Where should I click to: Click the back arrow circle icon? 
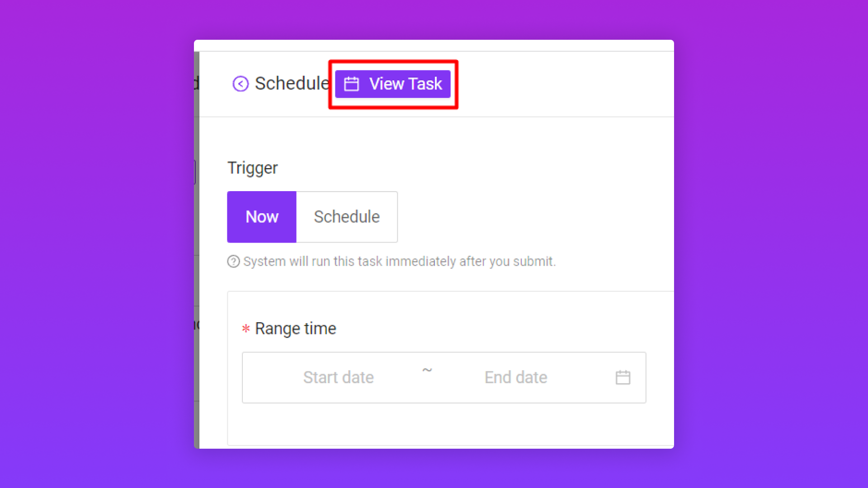click(x=241, y=84)
